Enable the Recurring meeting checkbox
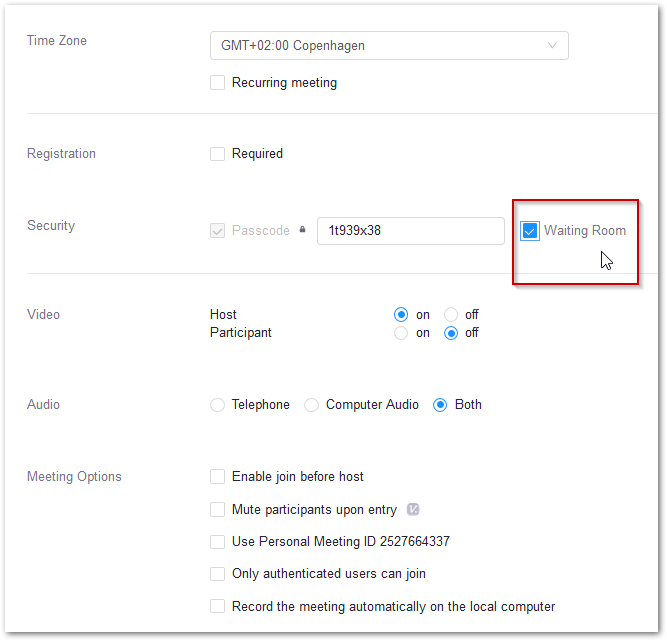The height and width of the screenshot is (641, 667). (x=217, y=83)
